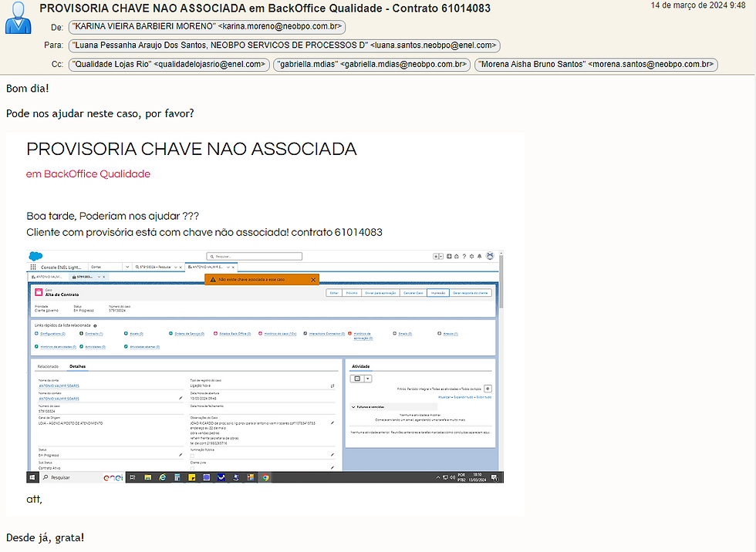Open ANTONIO VALMIR SOARES under Nome da conta
This screenshot has width=756, height=552.
tap(59, 385)
